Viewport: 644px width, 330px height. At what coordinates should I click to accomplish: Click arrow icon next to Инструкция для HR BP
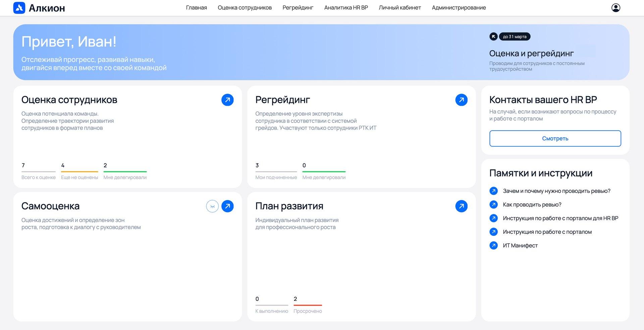493,218
